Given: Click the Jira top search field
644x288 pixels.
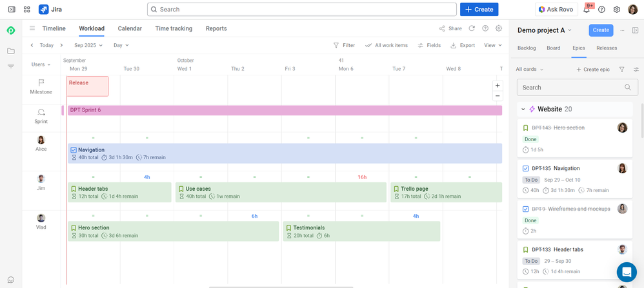Looking at the screenshot, I should 302,10.
